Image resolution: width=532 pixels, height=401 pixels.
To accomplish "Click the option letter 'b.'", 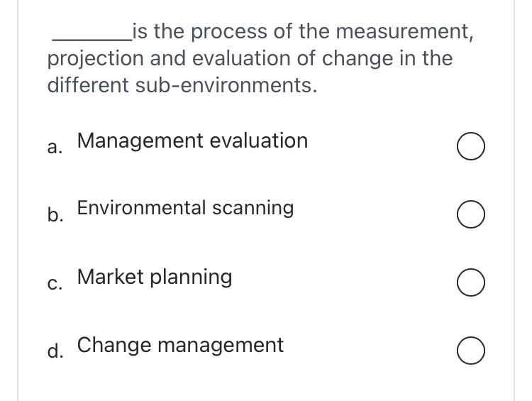I will pyautogui.click(x=55, y=216).
